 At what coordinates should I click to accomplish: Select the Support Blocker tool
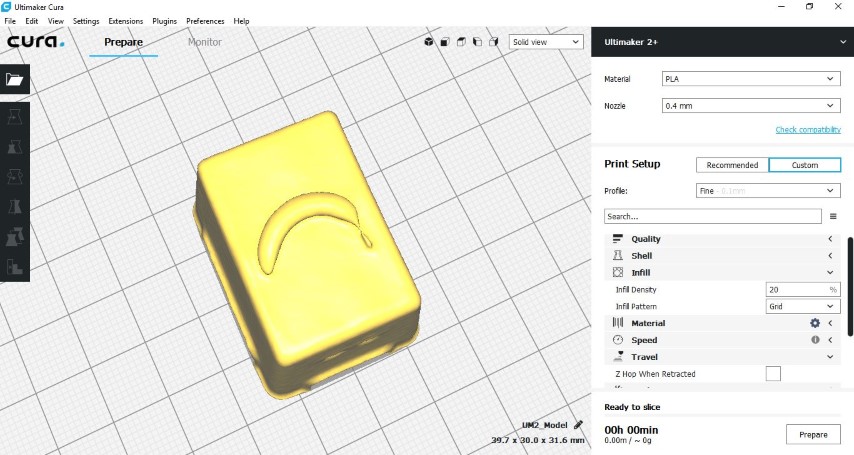15,266
